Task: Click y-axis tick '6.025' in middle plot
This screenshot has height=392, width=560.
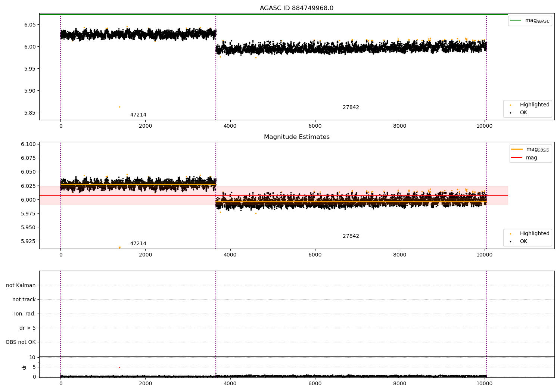Action: pos(28,186)
